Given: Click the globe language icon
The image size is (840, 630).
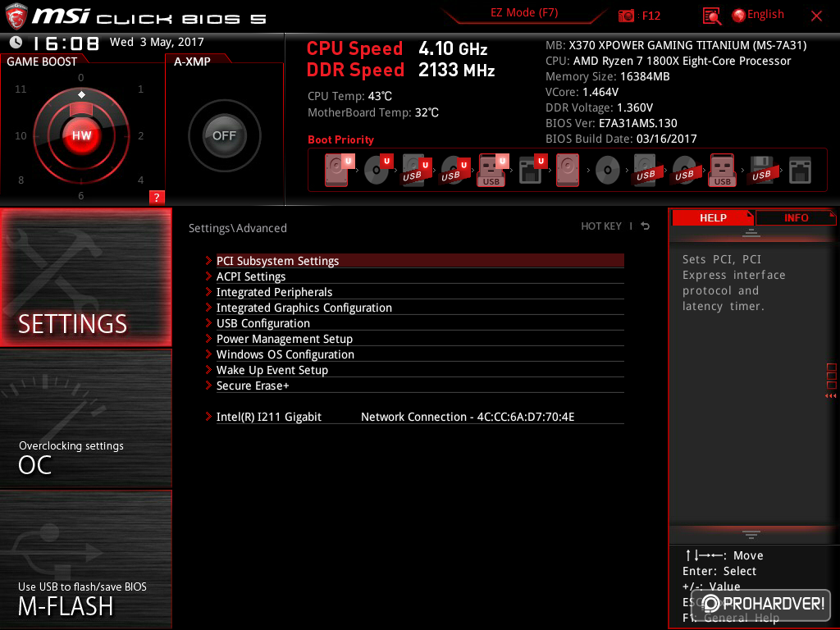Looking at the screenshot, I should (738, 16).
